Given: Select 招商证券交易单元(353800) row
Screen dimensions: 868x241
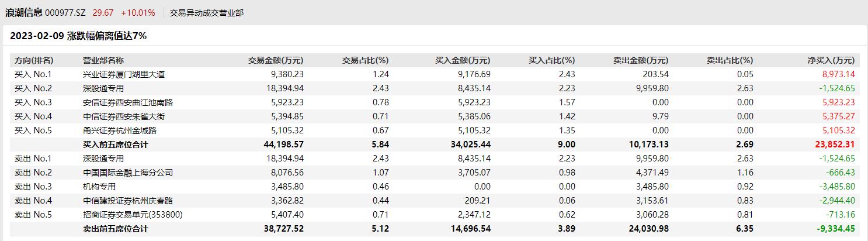Looking at the screenshot, I should (x=434, y=215).
